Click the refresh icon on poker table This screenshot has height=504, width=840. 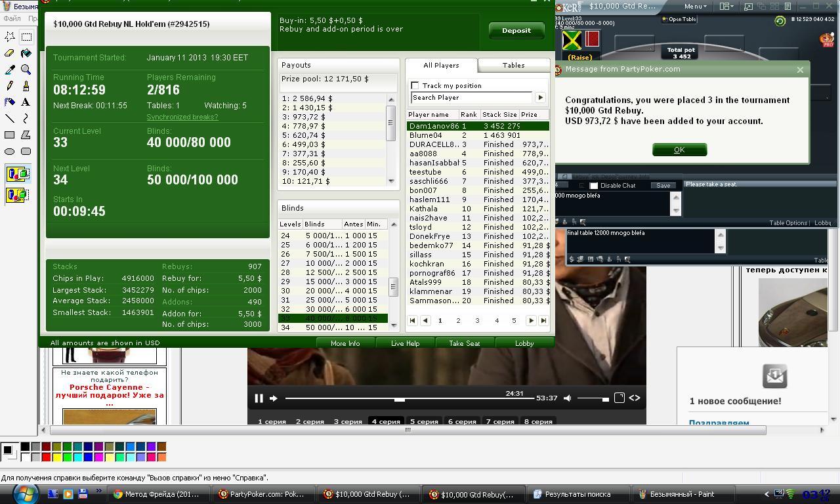pyautogui.click(x=780, y=21)
